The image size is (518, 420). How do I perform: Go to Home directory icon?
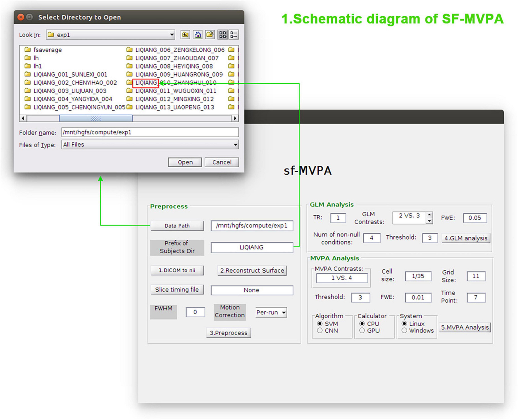coord(197,35)
